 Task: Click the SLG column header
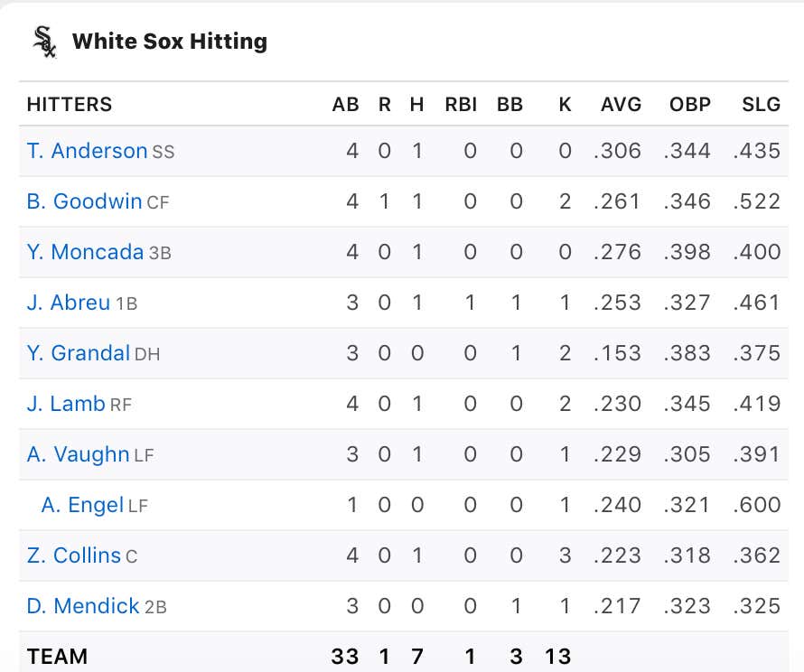click(x=762, y=105)
